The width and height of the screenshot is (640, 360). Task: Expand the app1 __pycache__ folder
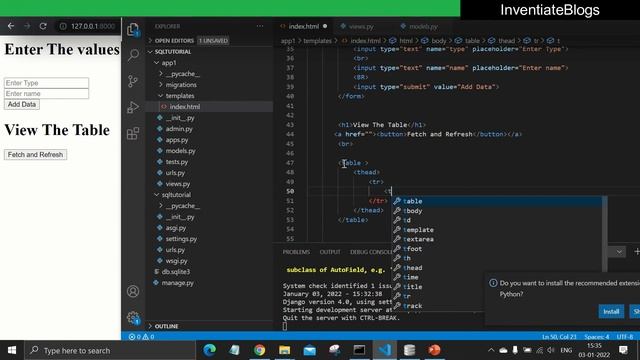click(182, 74)
